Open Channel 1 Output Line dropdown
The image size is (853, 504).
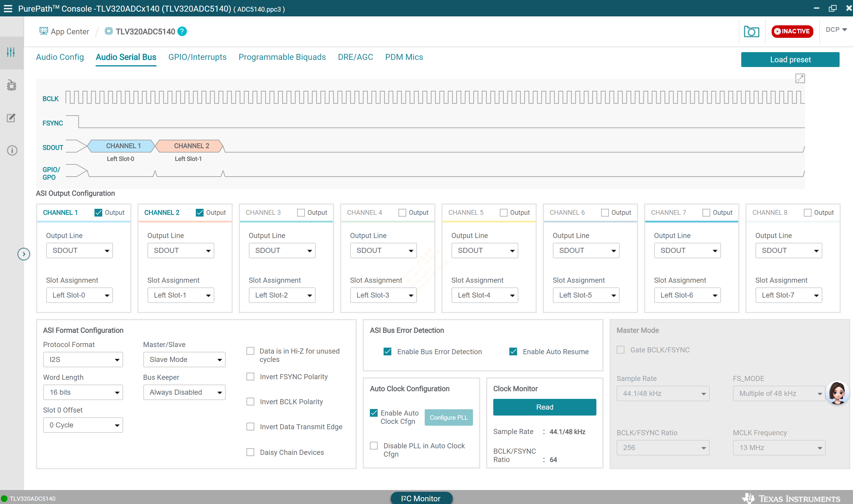(80, 251)
